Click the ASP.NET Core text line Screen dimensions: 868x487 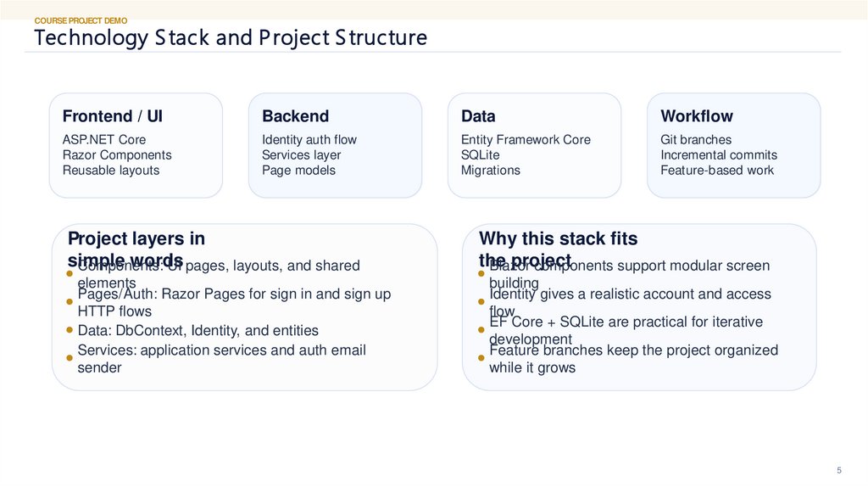104,139
